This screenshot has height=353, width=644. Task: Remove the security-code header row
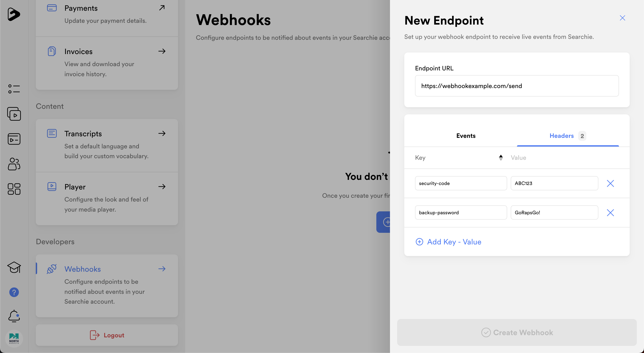point(610,183)
